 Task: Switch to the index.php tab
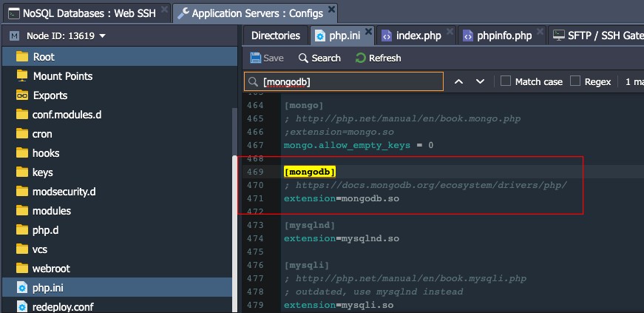pyautogui.click(x=416, y=36)
